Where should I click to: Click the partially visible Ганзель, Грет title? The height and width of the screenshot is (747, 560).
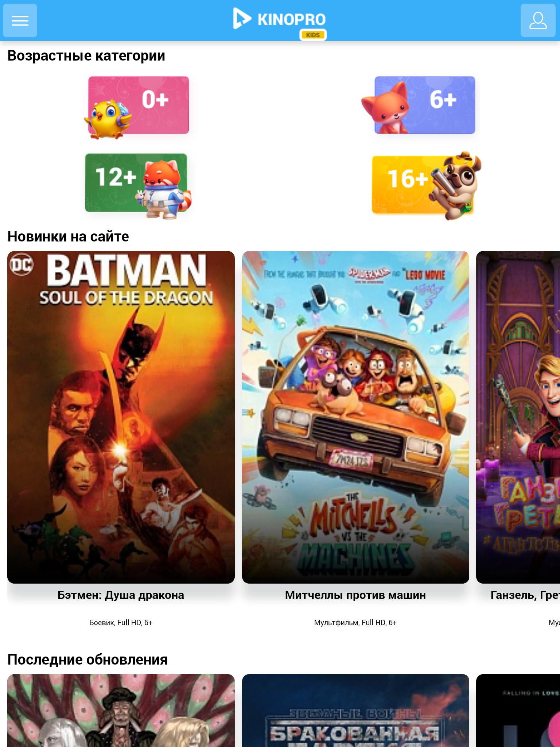pyautogui.click(x=525, y=595)
